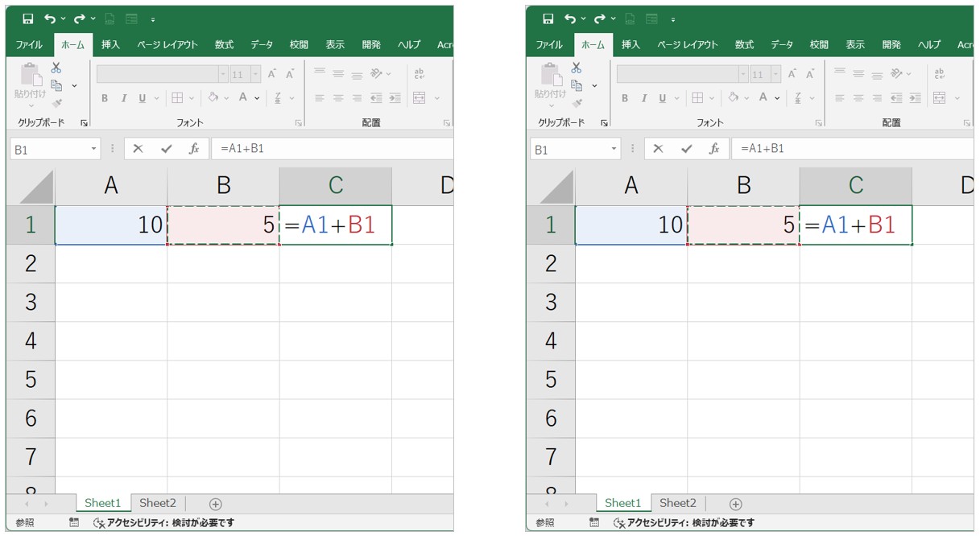Click the Cut scissors icon in left window
The width and height of the screenshot is (980, 536).
point(56,68)
